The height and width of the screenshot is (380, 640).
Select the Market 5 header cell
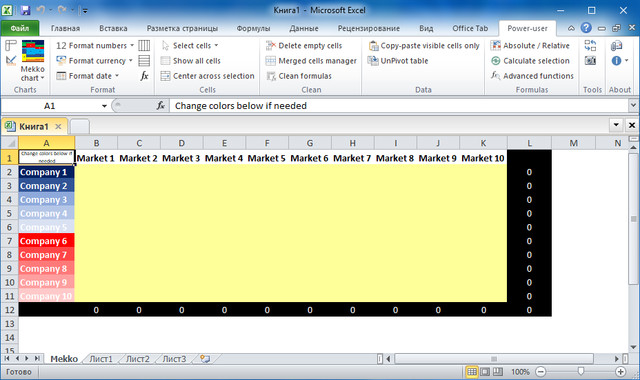267,158
